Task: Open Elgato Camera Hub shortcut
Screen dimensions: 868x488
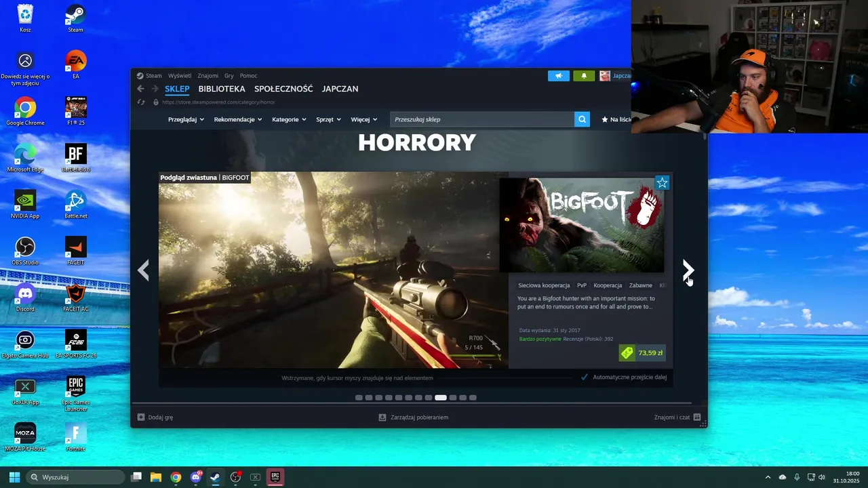Action: 25,344
